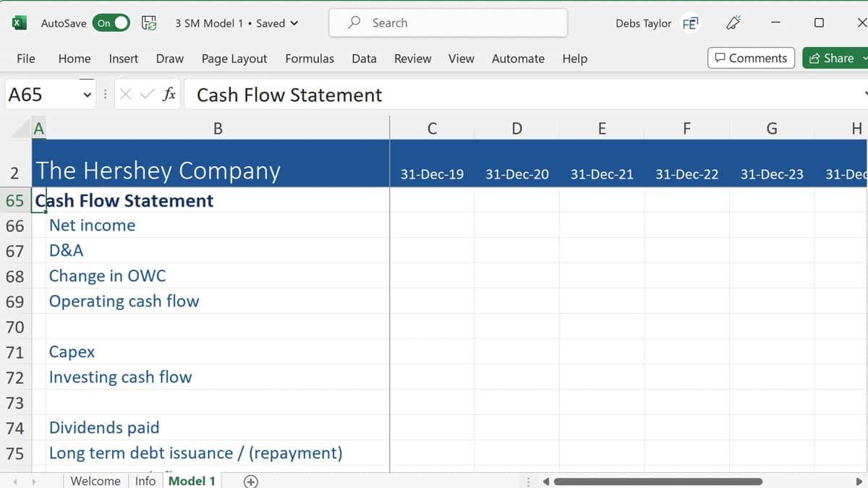The width and height of the screenshot is (868, 488).
Task: Select row 66 header
Action: pyautogui.click(x=15, y=226)
